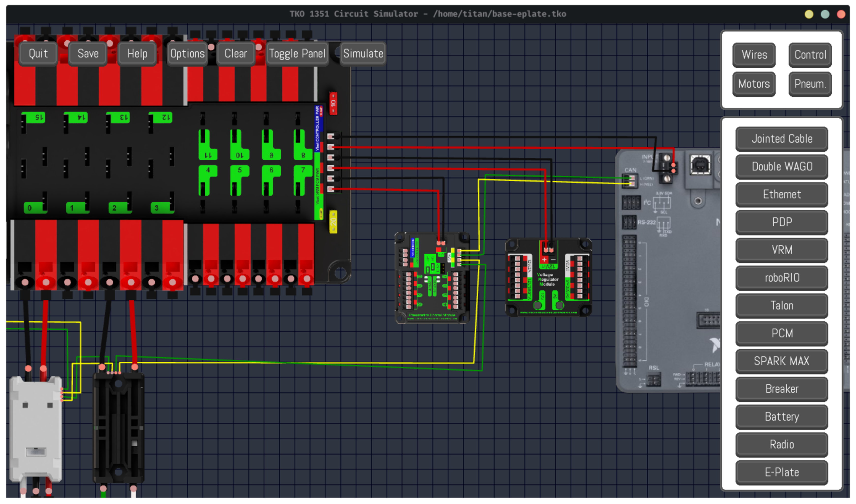Click the yellow window control dot
The image size is (856, 504).
(x=809, y=14)
